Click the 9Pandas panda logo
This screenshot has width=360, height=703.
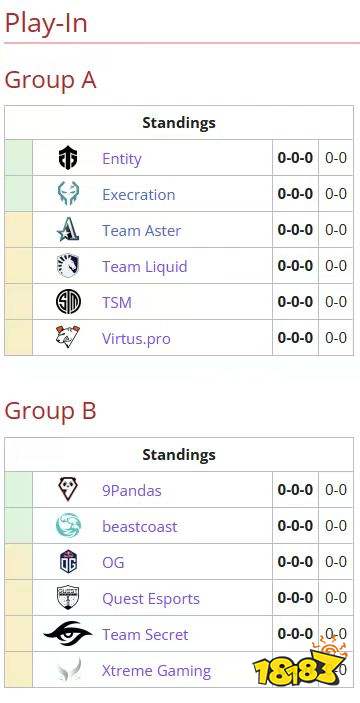[x=68, y=490]
